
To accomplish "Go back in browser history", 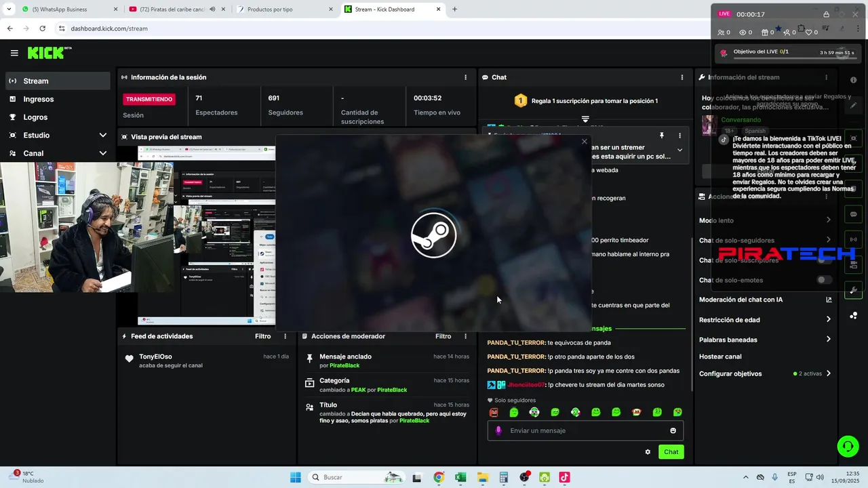I will [9, 28].
